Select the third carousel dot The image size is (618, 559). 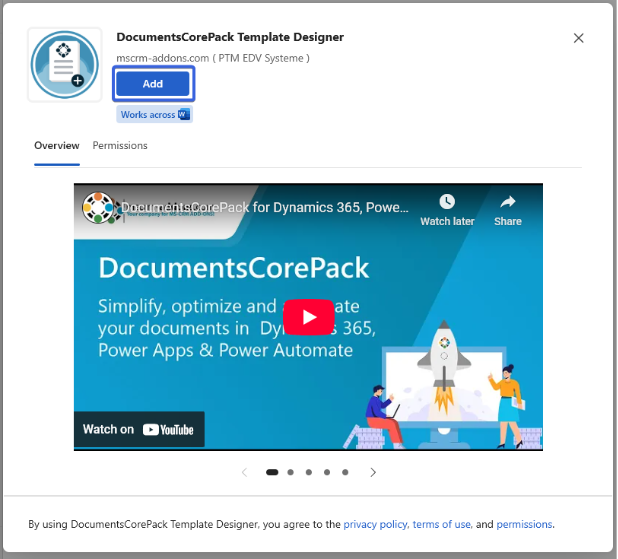tap(309, 472)
